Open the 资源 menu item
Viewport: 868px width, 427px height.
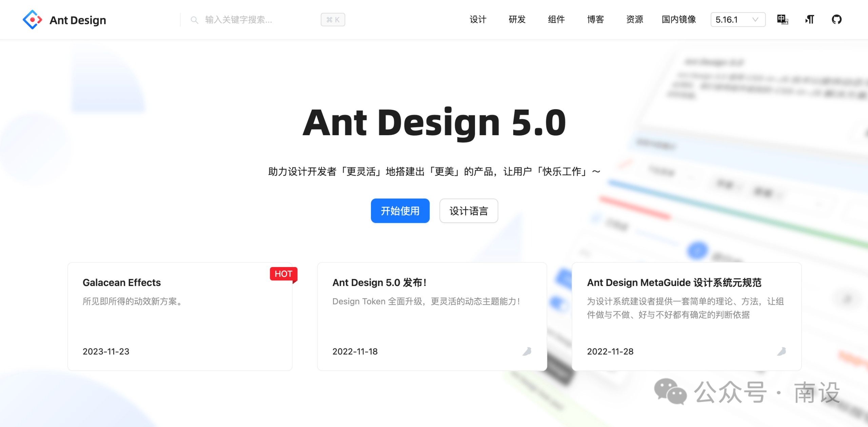pos(635,20)
